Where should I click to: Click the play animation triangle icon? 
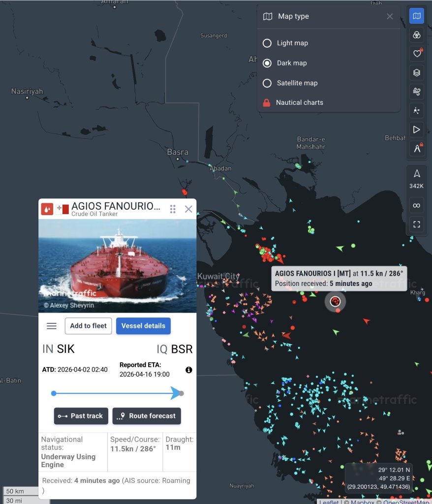coord(417,129)
